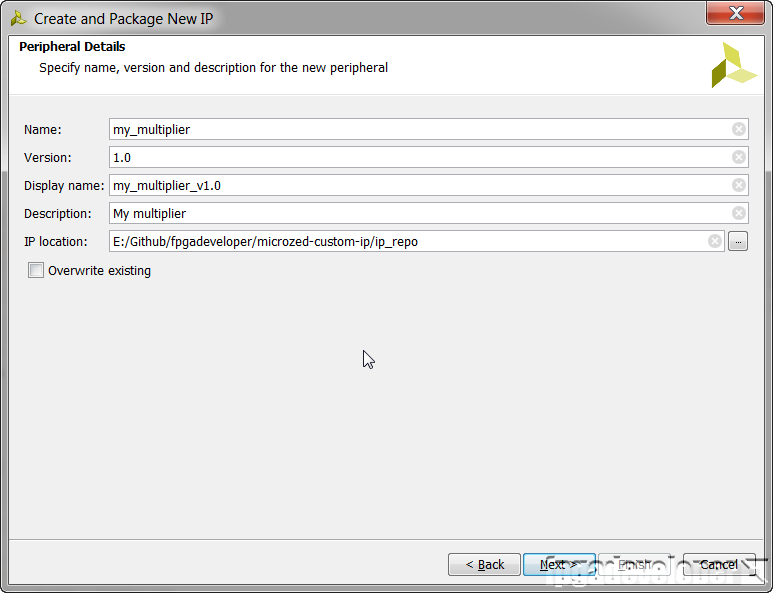Click the IP location path field
This screenshot has width=773, height=593.
[417, 242]
